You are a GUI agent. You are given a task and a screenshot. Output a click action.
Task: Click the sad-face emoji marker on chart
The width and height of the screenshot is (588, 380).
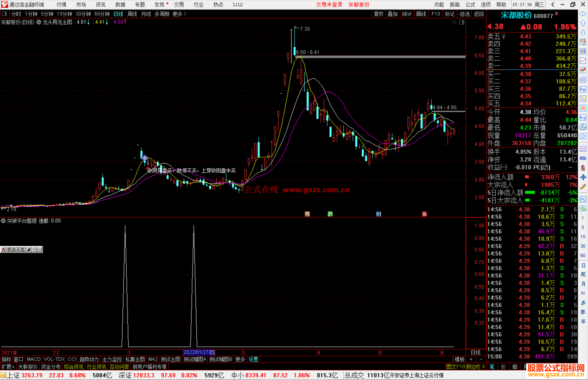click(x=145, y=158)
